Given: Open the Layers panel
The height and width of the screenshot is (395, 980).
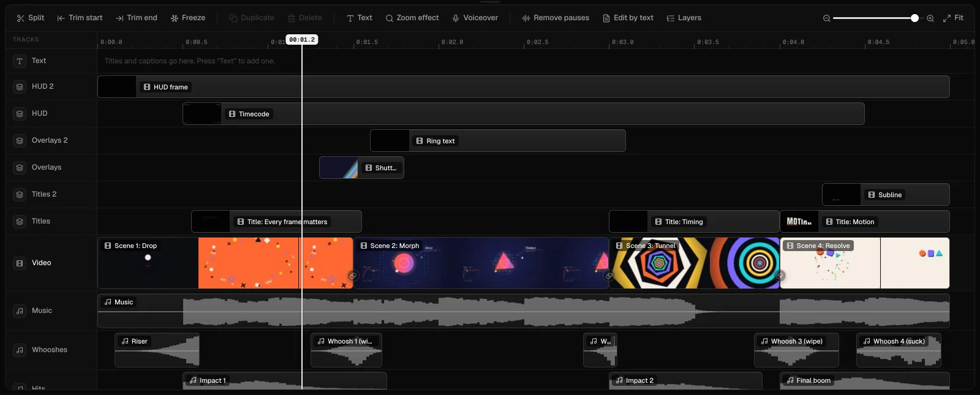Looking at the screenshot, I should coord(684,18).
